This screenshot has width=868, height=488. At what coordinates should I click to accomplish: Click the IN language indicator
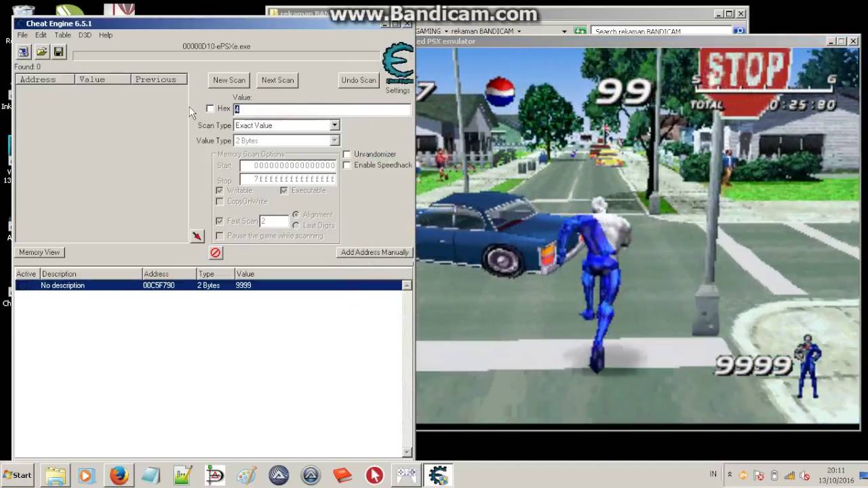coord(713,474)
